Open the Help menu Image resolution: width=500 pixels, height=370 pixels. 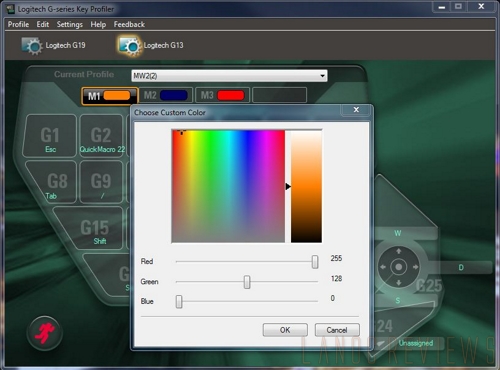coord(98,24)
